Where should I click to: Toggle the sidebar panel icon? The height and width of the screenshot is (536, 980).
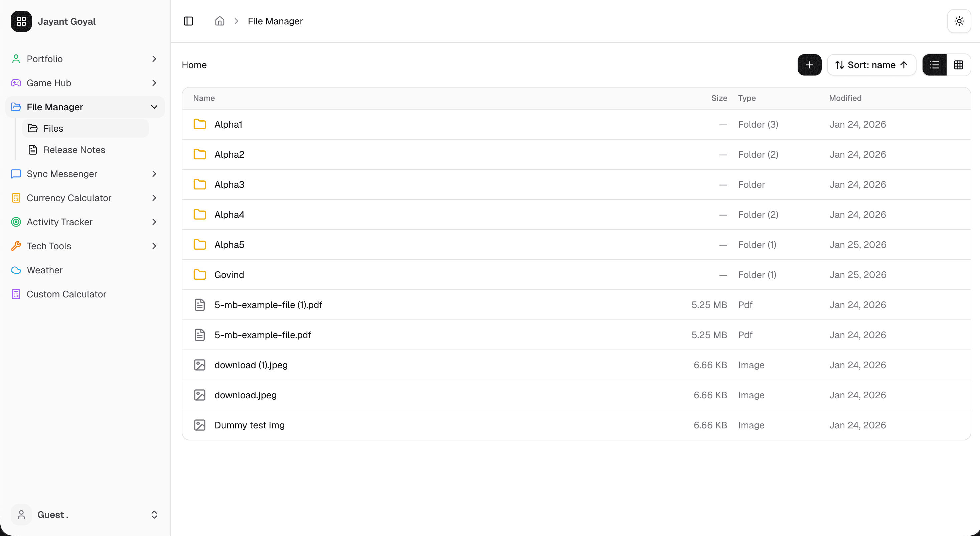tap(188, 21)
